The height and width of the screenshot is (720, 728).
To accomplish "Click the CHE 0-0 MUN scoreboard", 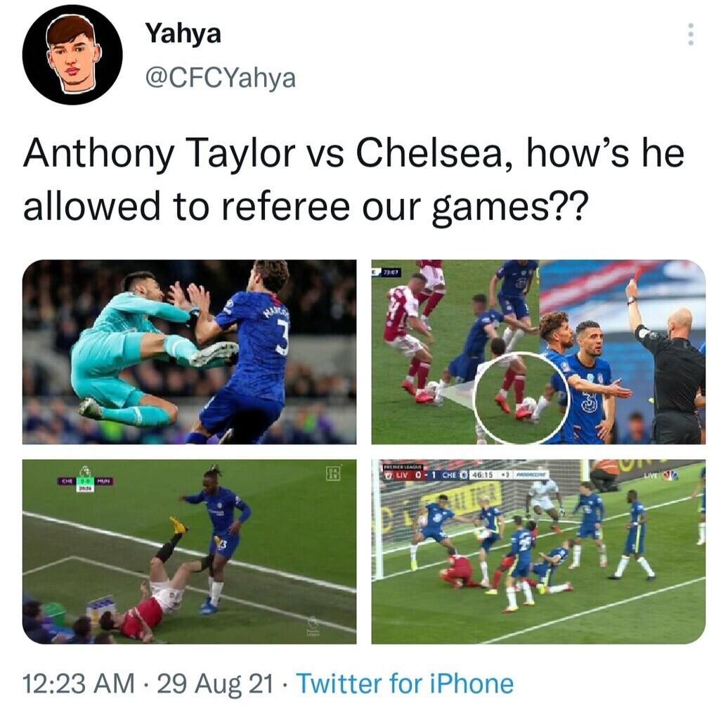I will coord(85,483).
